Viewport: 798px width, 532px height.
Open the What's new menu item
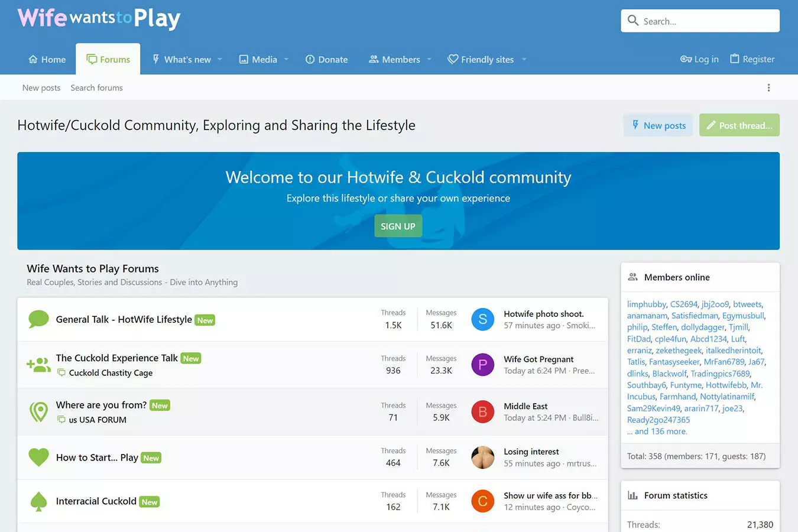(181, 59)
